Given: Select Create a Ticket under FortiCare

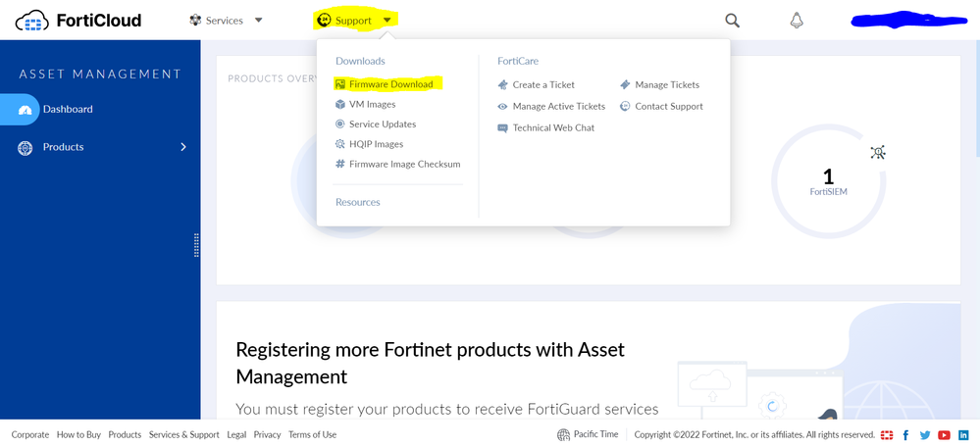Looking at the screenshot, I should click(x=542, y=84).
